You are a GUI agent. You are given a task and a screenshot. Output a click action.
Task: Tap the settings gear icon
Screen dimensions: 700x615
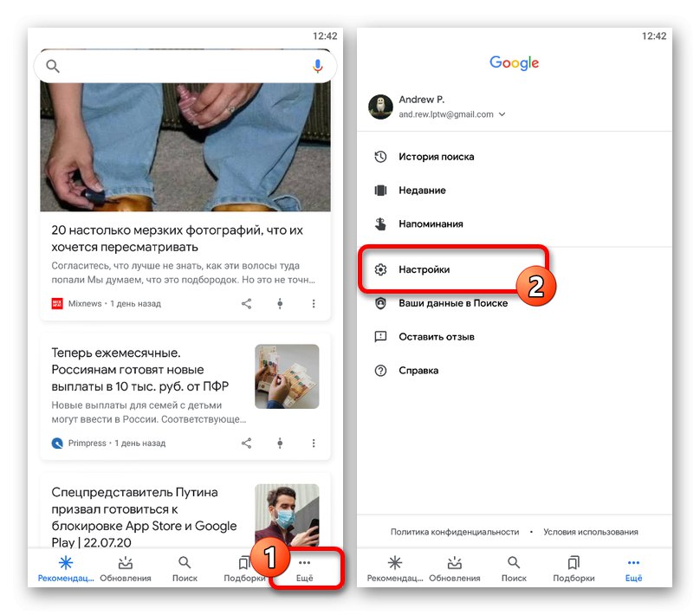pyautogui.click(x=380, y=269)
